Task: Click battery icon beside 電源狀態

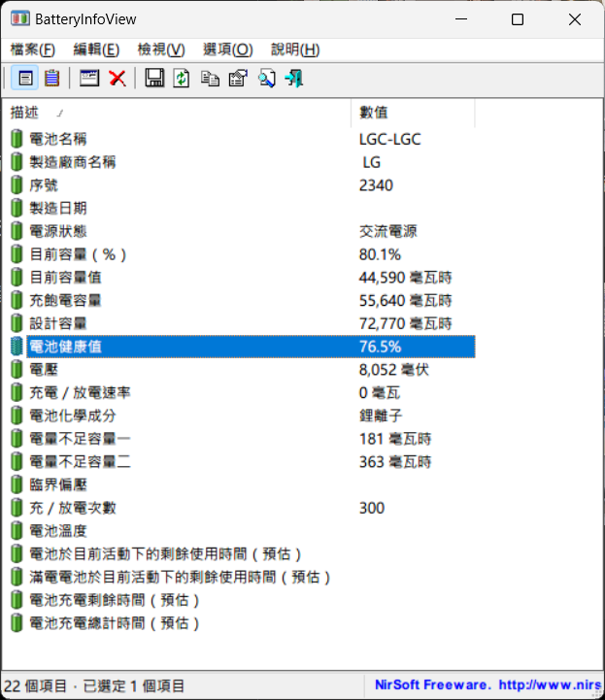Action: 17,231
